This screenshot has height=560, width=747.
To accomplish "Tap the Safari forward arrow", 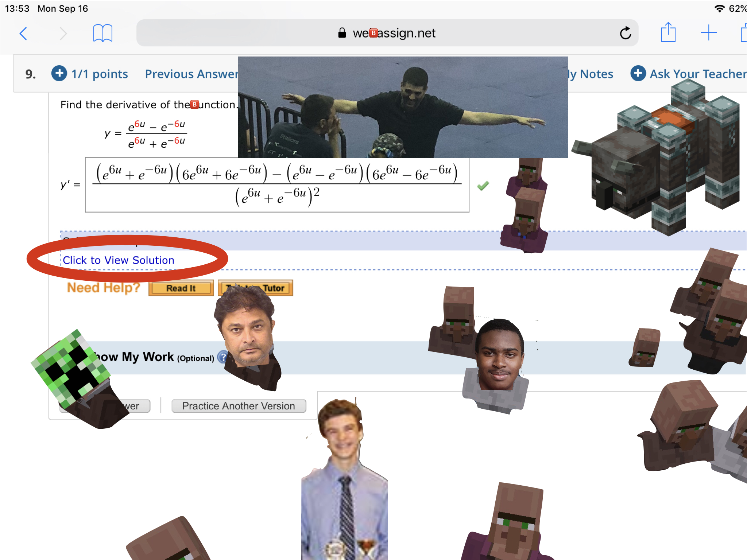I will [x=63, y=34].
